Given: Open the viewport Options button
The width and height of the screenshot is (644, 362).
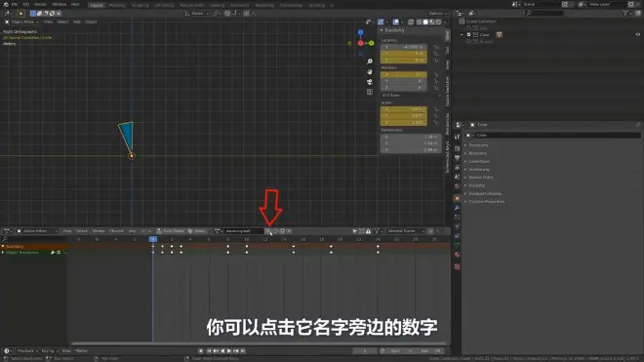Looking at the screenshot, I should pos(438,13).
